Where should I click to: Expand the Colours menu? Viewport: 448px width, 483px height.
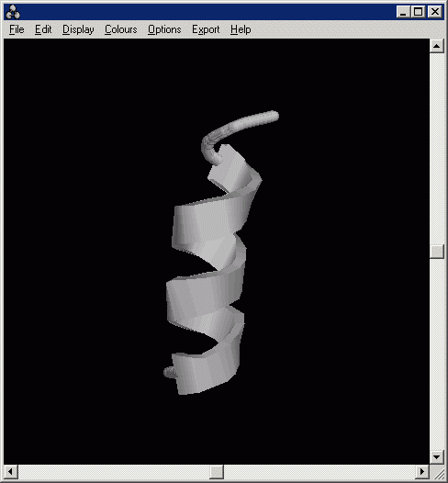(x=120, y=29)
